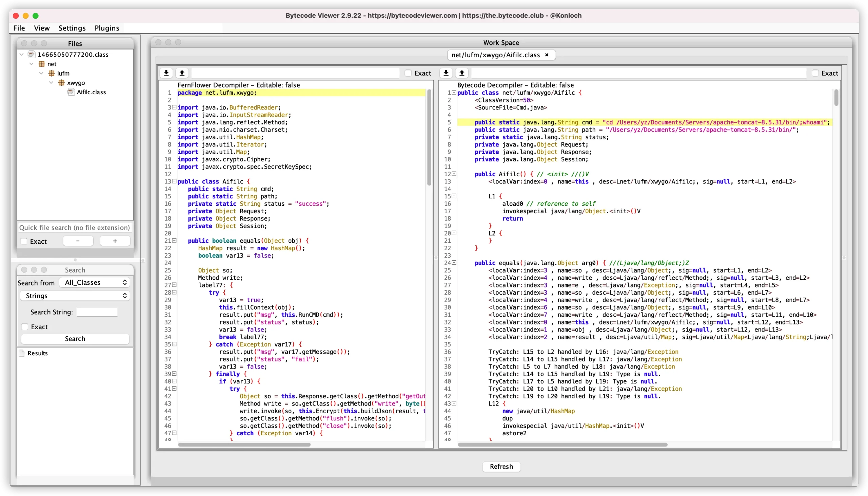868x496 pixels.
Task: Click the Refresh button
Action: [501, 467]
